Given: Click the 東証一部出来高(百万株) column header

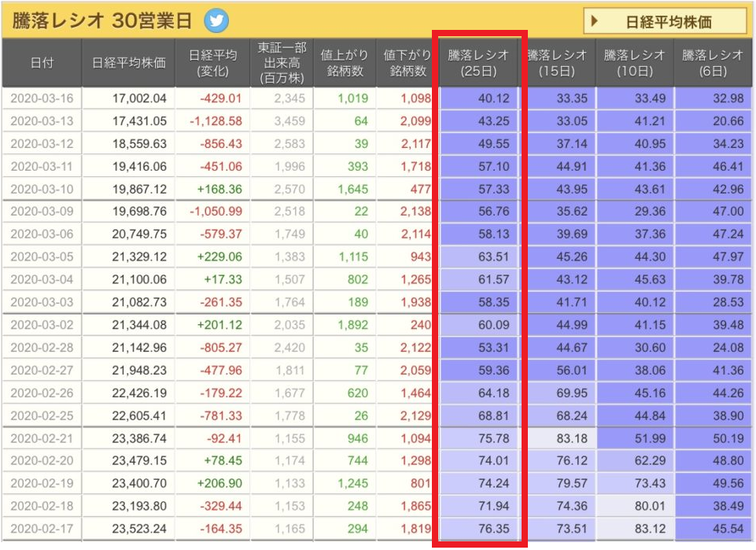Looking at the screenshot, I should pyautogui.click(x=282, y=63).
